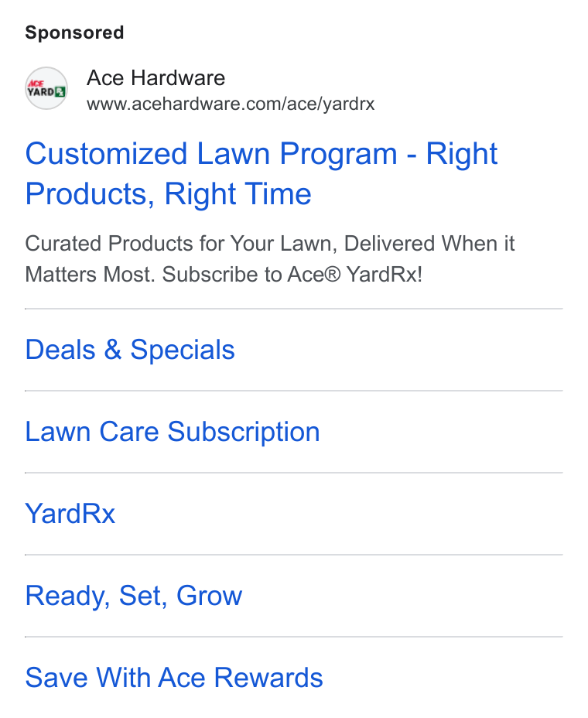
Task: Click the word 'Specials' in the first sitelink
Action: click(x=183, y=350)
